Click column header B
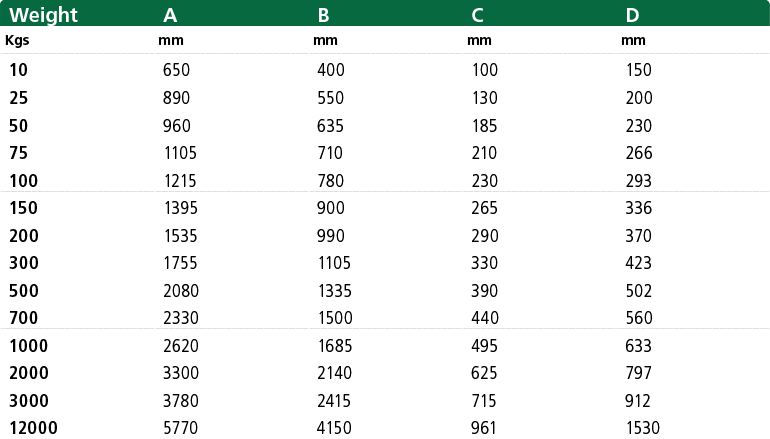The image size is (770, 439). 324,15
